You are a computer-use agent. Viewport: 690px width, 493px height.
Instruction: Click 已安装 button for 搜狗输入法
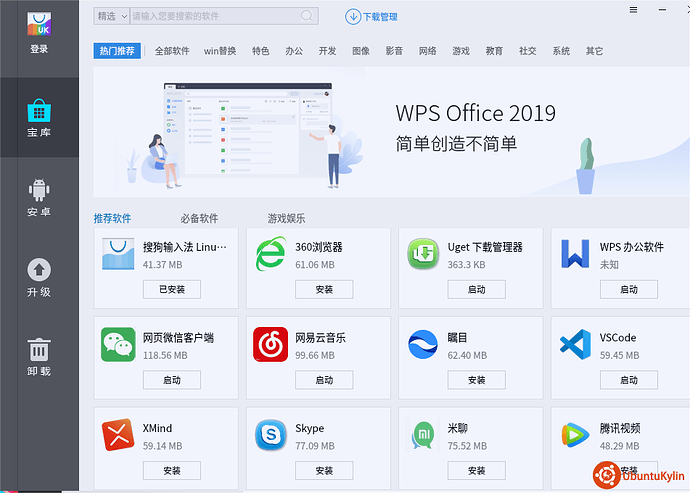coord(172,289)
